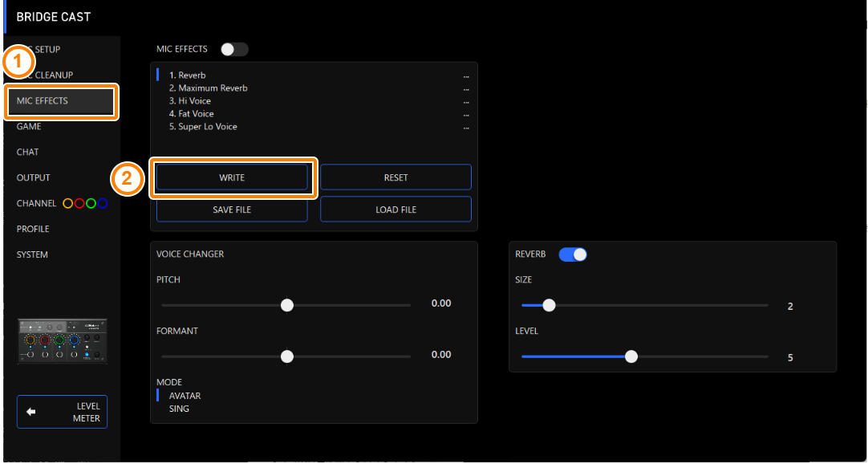Click the yellow channel circle icon
The height and width of the screenshot is (464, 868).
tap(67, 204)
